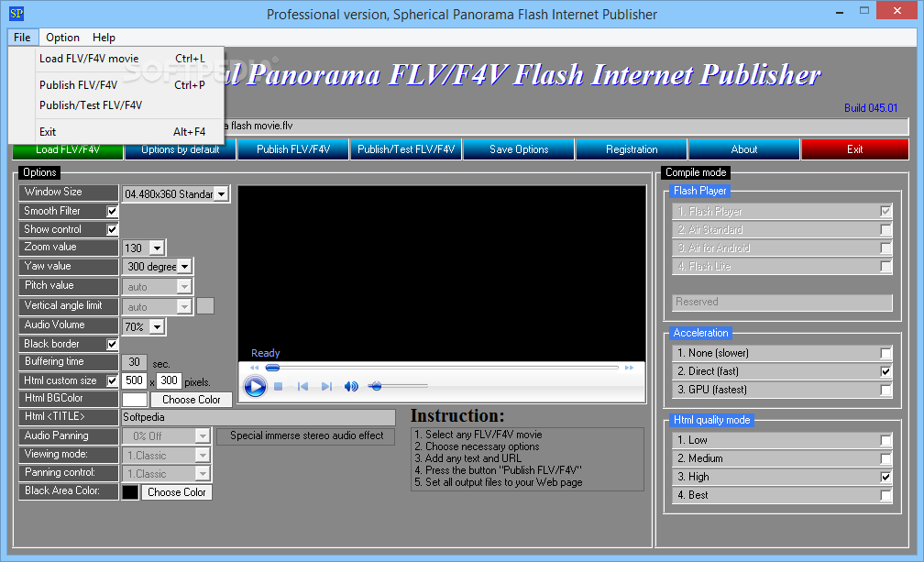Click the Html TITLE field with Softpedia

pyautogui.click(x=258, y=417)
